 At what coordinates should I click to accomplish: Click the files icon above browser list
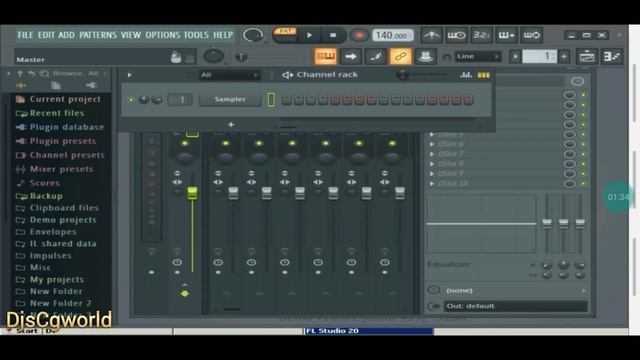click(x=56, y=85)
